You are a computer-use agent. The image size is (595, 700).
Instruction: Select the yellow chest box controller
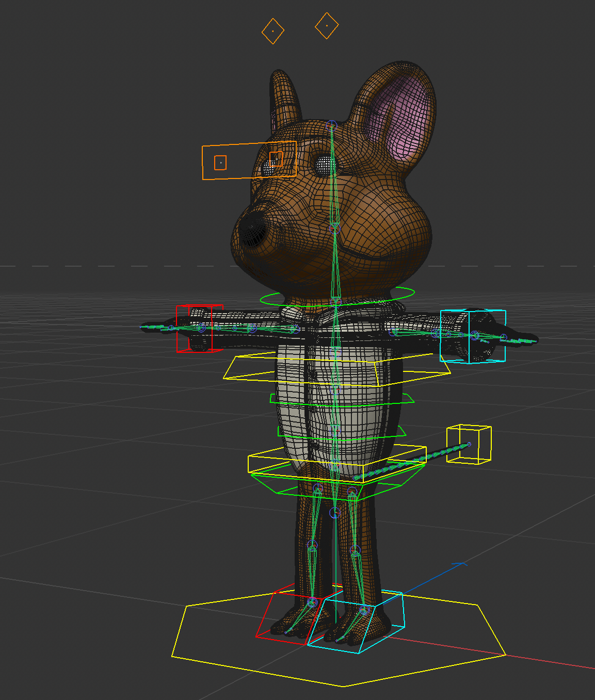point(336,369)
